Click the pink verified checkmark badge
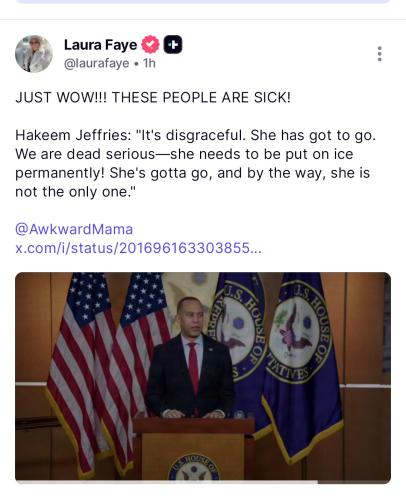The width and height of the screenshot is (406, 500). coord(150,44)
